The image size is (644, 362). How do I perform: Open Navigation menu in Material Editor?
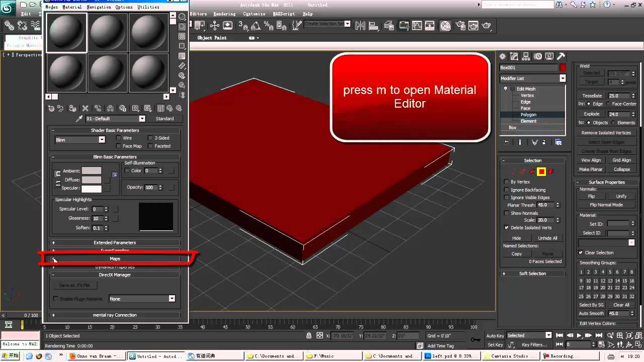pyautogui.click(x=99, y=8)
